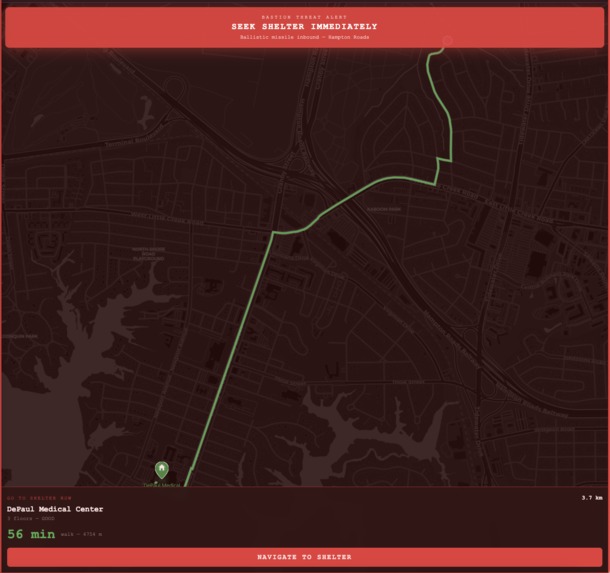Click the current location marker at route start
This screenshot has height=573, width=610.
(x=447, y=40)
